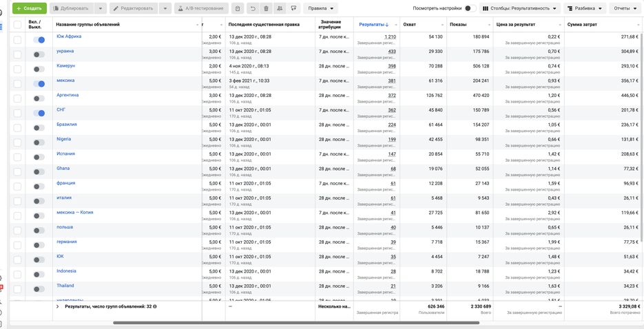Image resolution: width=644 pixels, height=329 pixels.
Task: Click results value 398 for Камерун
Action: pos(392,66)
